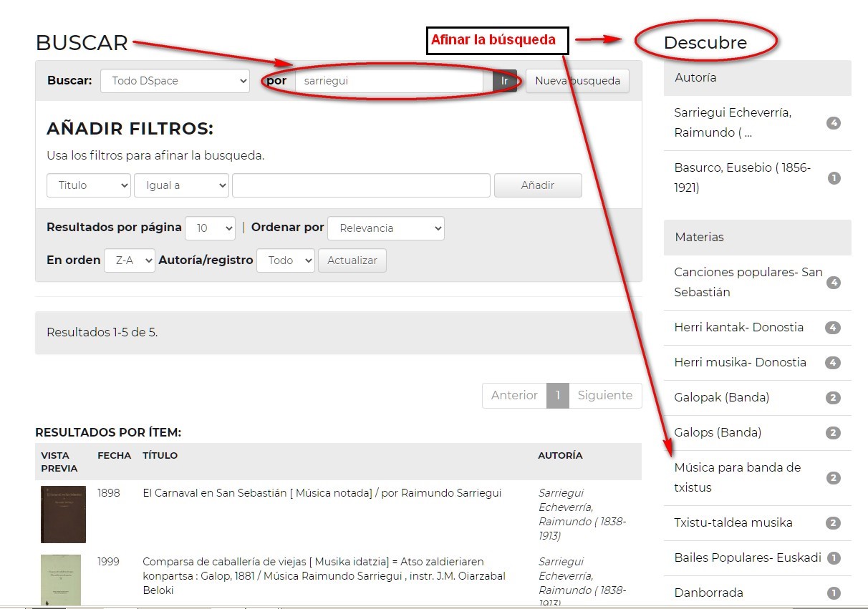Screen dimensions: 868x609
Task: Open the Comparsa de caballería de viejas thumbnail
Action: click(61, 580)
